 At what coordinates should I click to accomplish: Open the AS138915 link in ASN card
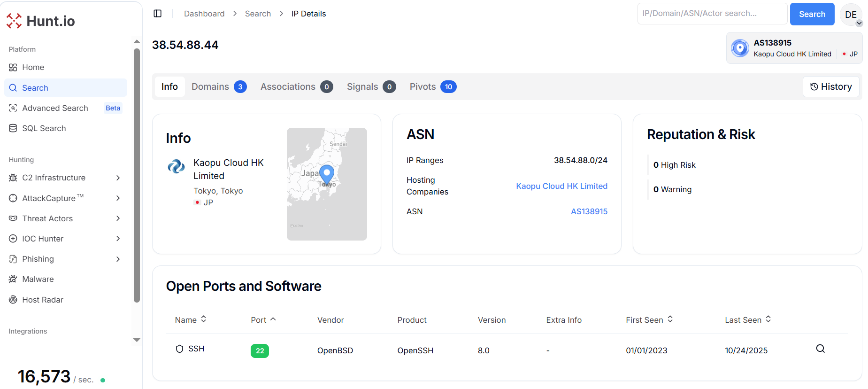click(x=589, y=211)
